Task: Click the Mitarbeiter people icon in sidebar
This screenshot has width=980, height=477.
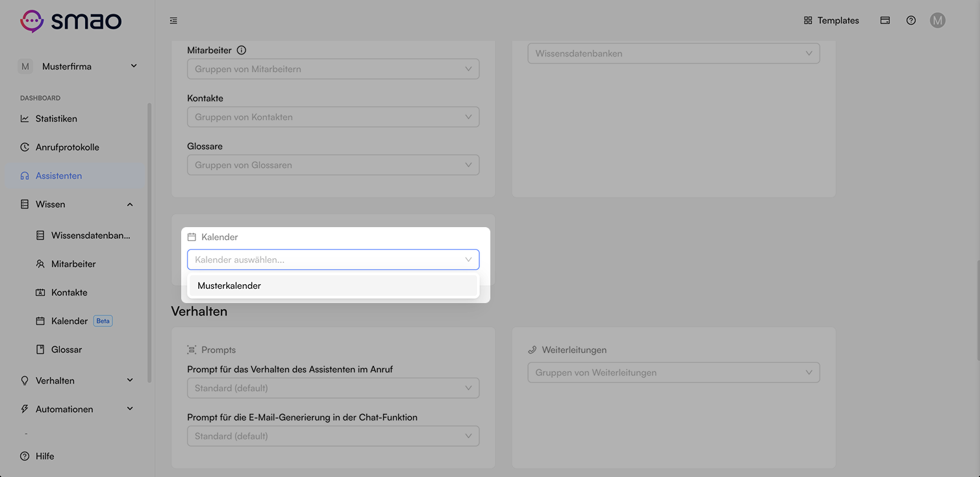Action: (x=40, y=264)
